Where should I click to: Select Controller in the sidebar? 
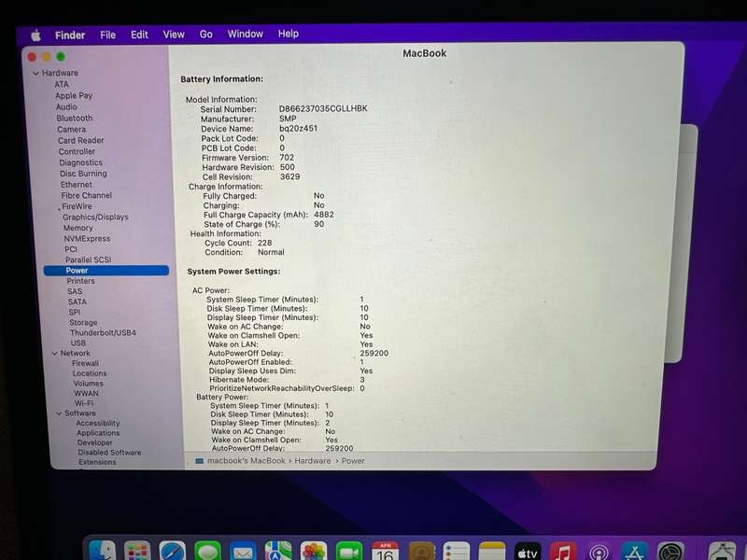pyautogui.click(x=77, y=151)
